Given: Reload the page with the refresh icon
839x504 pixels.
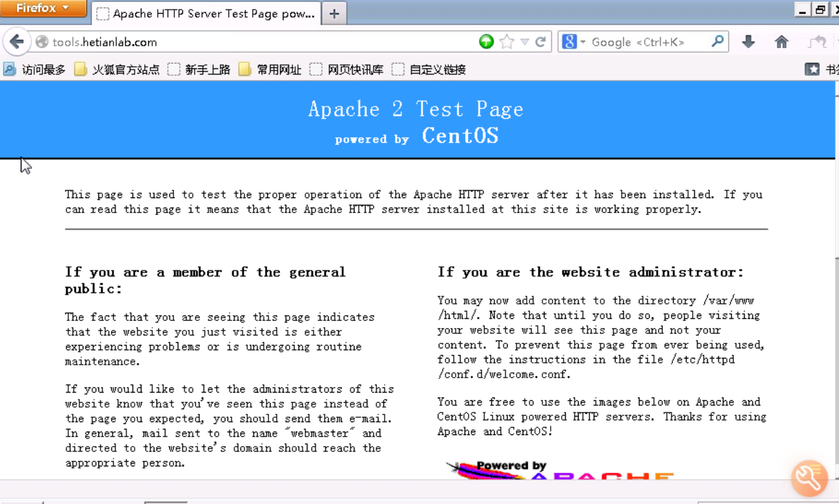Looking at the screenshot, I should [x=540, y=42].
